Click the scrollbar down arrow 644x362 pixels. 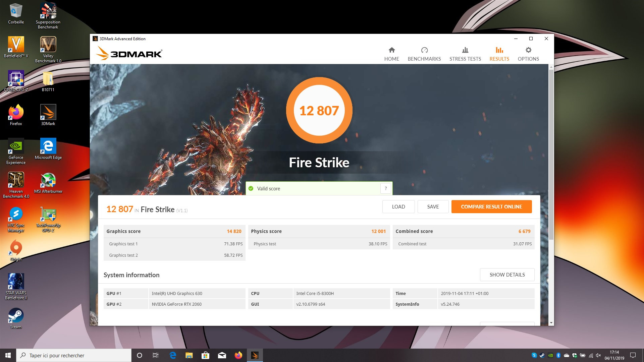pyautogui.click(x=551, y=323)
